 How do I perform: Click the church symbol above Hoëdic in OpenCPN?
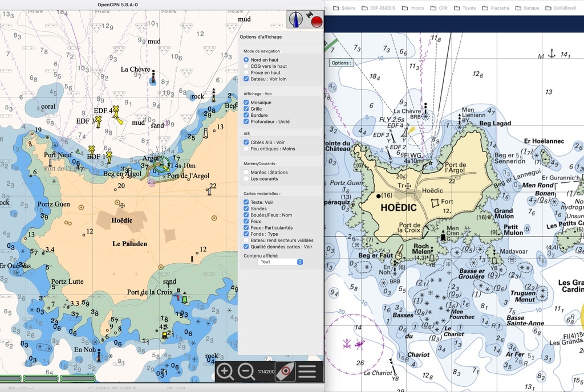(x=122, y=205)
